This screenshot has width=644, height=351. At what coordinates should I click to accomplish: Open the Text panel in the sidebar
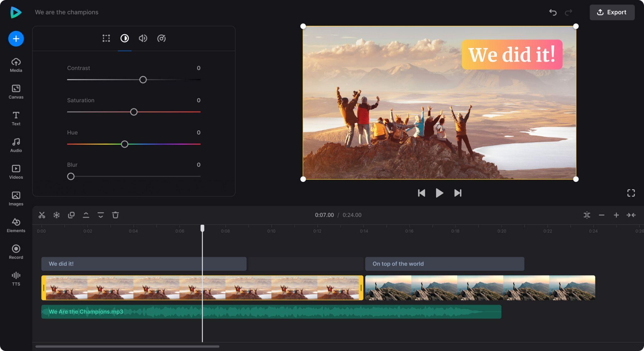point(16,118)
